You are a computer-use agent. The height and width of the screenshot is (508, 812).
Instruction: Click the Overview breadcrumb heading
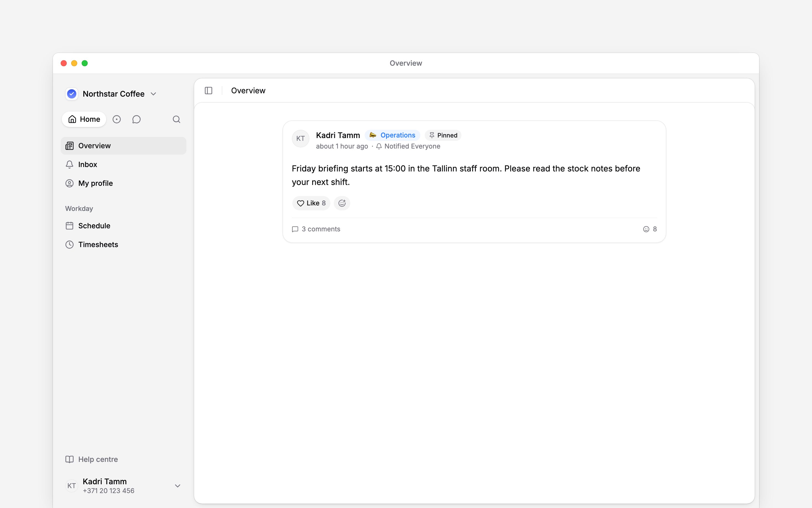[248, 90]
